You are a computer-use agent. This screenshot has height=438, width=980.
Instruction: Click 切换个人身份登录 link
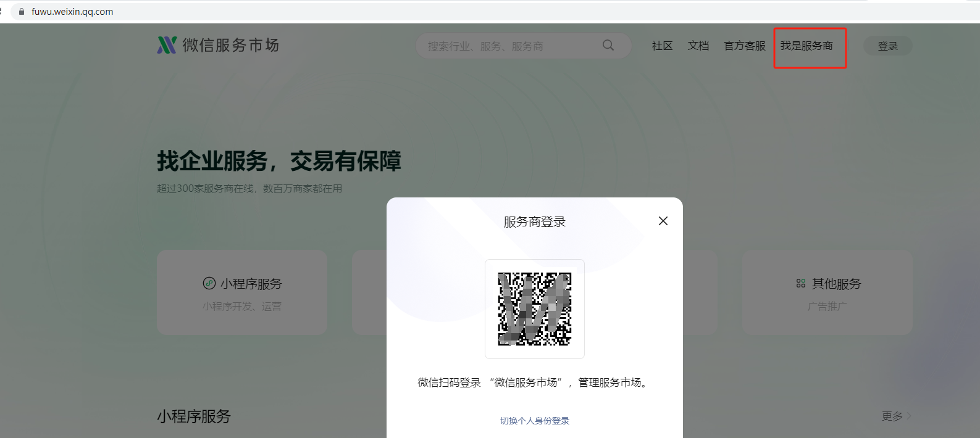click(x=535, y=421)
